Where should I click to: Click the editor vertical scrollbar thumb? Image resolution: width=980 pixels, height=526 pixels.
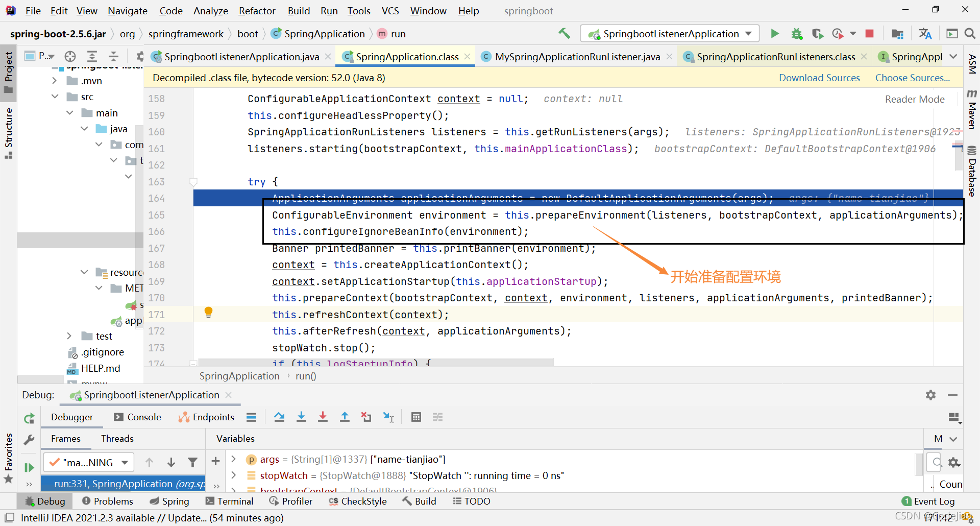(959, 157)
